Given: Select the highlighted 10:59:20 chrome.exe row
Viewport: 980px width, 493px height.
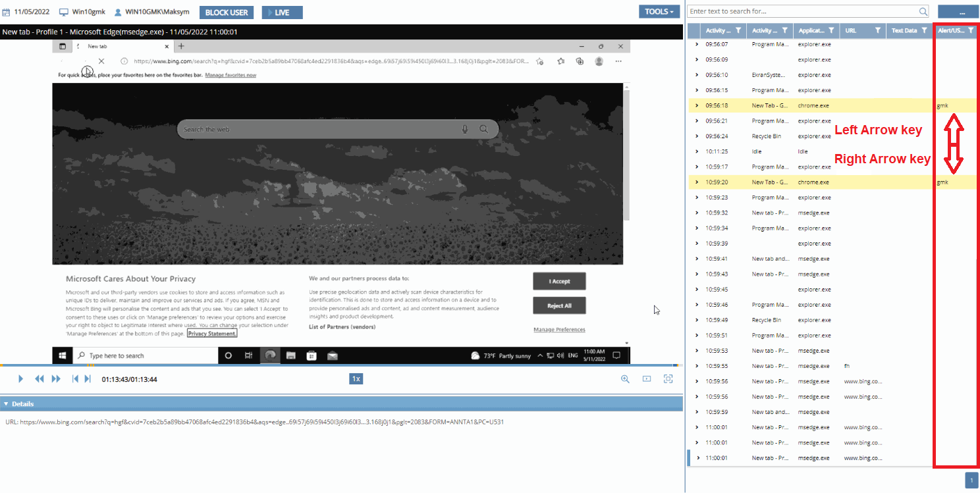Looking at the screenshot, I should 810,182.
